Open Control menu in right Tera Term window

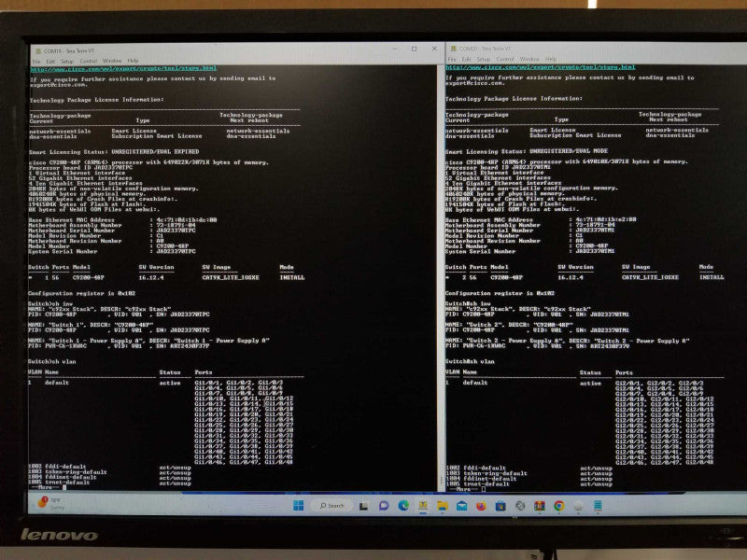[x=505, y=60]
